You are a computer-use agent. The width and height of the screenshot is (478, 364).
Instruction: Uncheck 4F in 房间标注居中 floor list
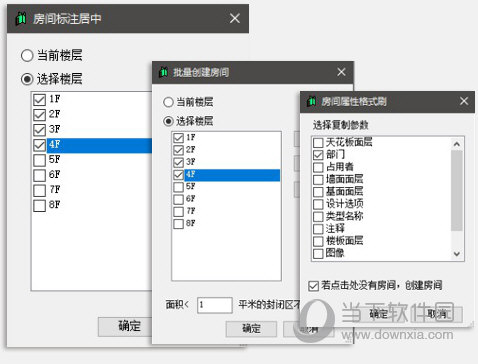[39, 145]
